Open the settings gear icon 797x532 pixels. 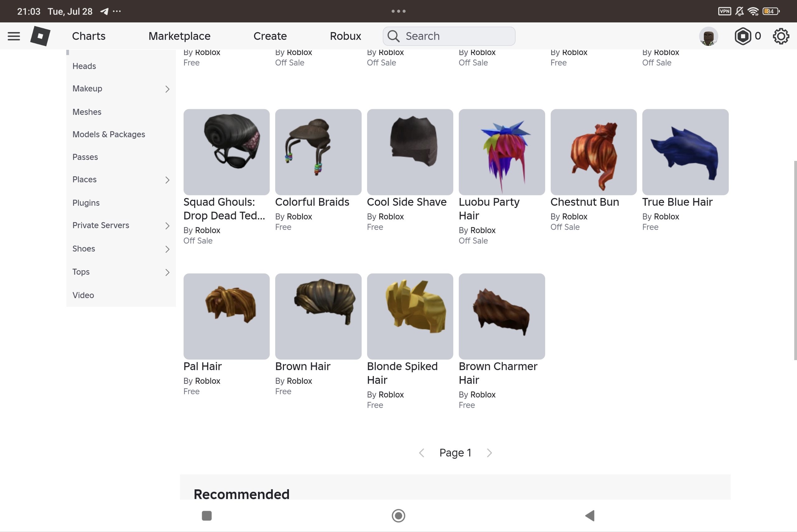[x=781, y=36]
